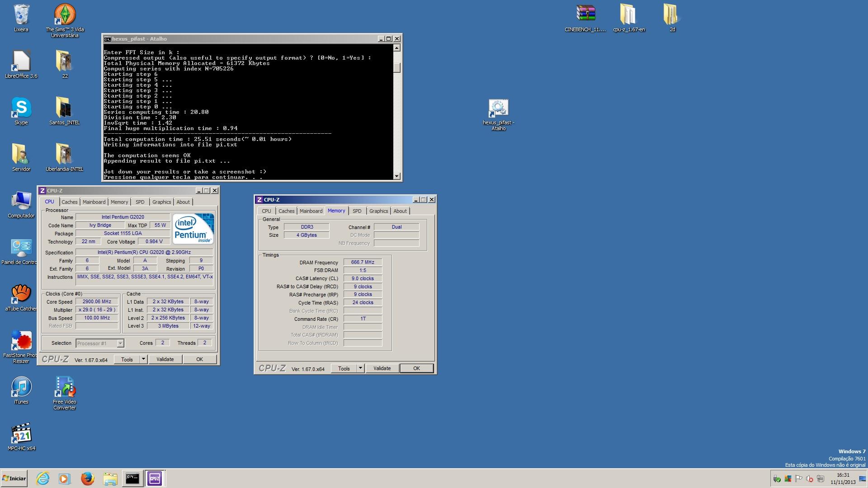Viewport: 868px width, 488px height.
Task: Switch to Graphics tab in right CPU-Z
Action: pos(378,211)
